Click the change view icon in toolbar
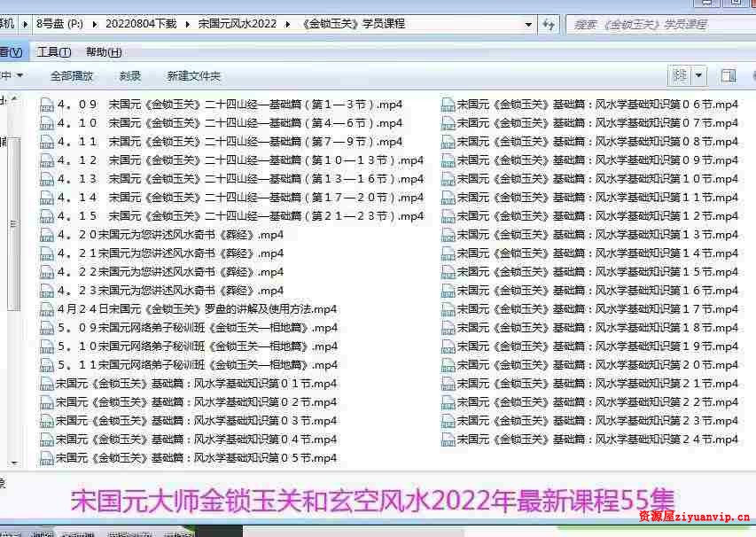The image size is (756, 537). pyautogui.click(x=680, y=75)
